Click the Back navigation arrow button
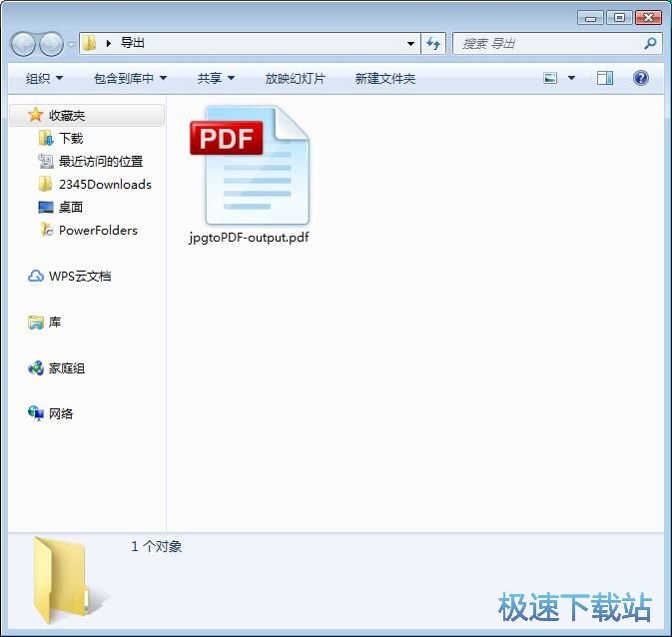The width and height of the screenshot is (672, 637). 23,44
